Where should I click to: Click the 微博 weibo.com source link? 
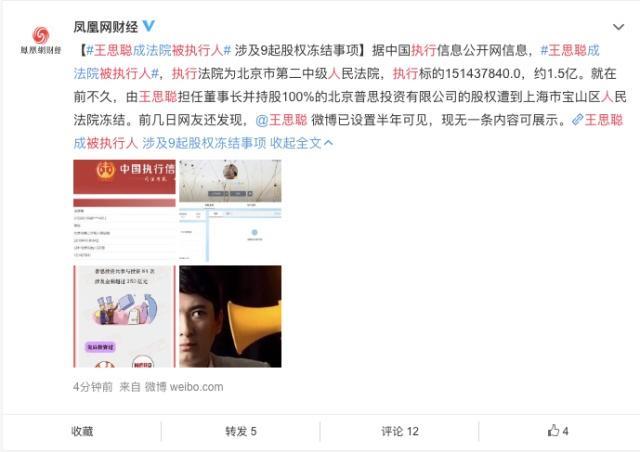point(184,387)
